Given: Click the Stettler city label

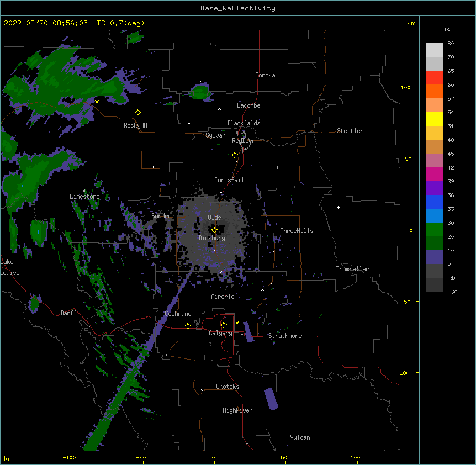Looking at the screenshot, I should pyautogui.click(x=350, y=131).
